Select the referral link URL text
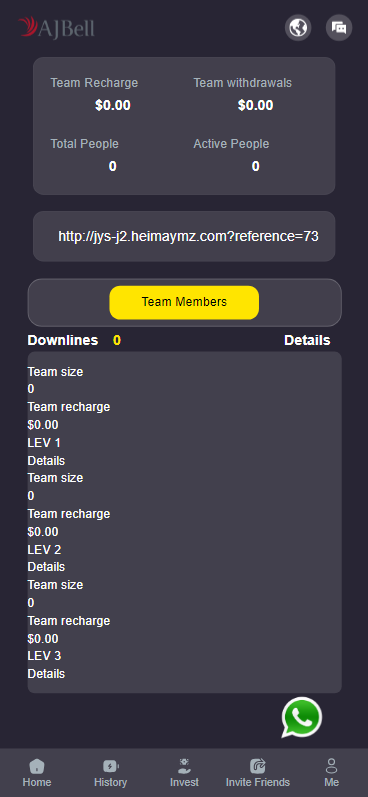368x797 pixels. (189, 236)
